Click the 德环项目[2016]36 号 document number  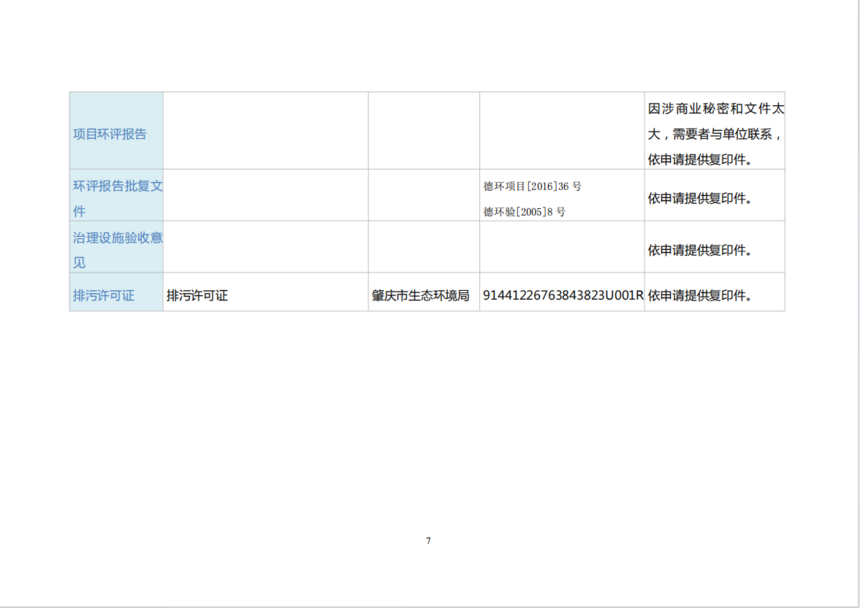(x=532, y=186)
